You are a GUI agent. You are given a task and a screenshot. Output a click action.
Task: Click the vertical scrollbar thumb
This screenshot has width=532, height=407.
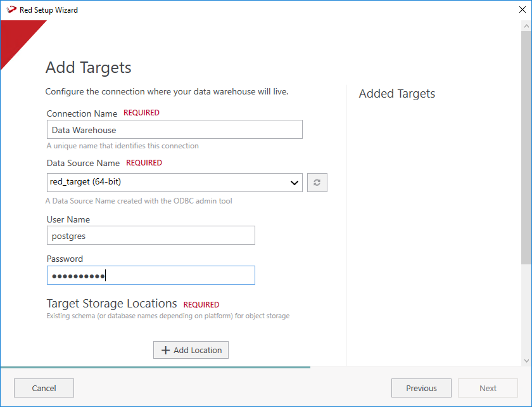(x=526, y=146)
